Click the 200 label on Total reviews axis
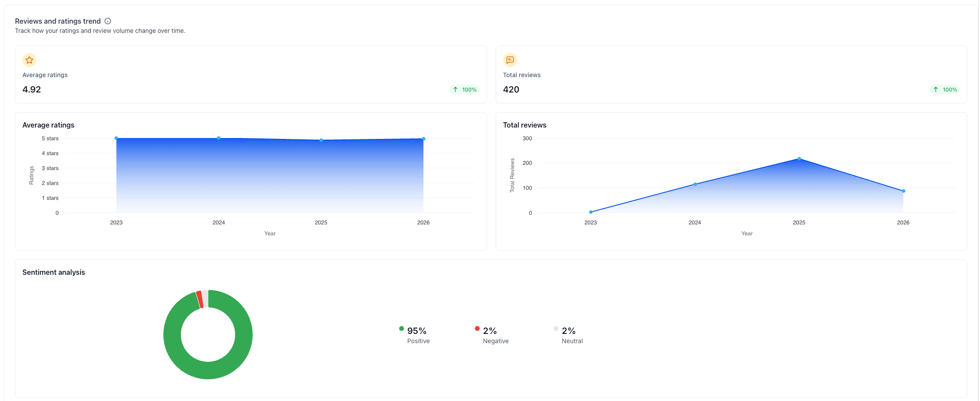 527,163
